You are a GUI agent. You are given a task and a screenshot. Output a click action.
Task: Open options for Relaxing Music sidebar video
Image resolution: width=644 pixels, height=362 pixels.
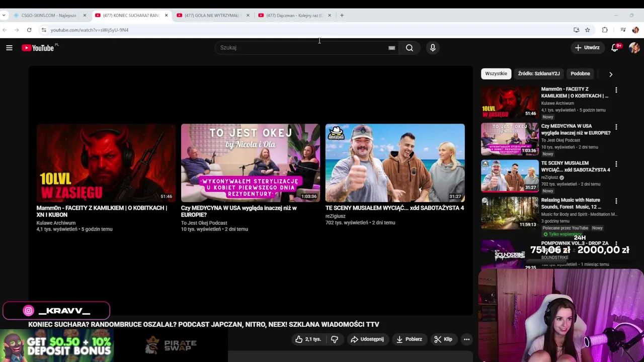[x=616, y=201]
